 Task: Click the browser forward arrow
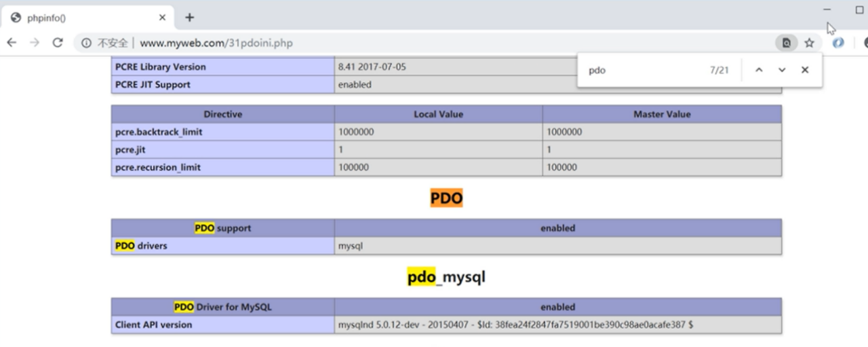click(35, 43)
